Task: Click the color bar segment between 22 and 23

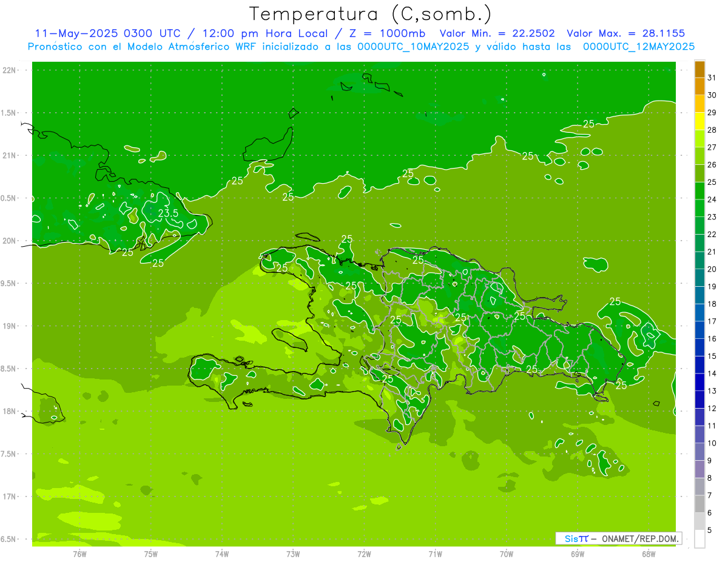Action: [699, 226]
